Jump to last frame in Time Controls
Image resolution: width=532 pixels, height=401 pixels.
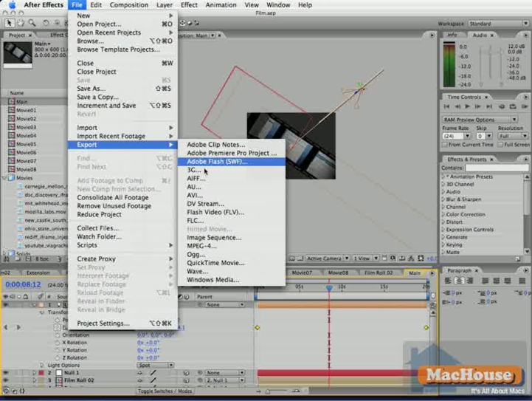tap(489, 106)
